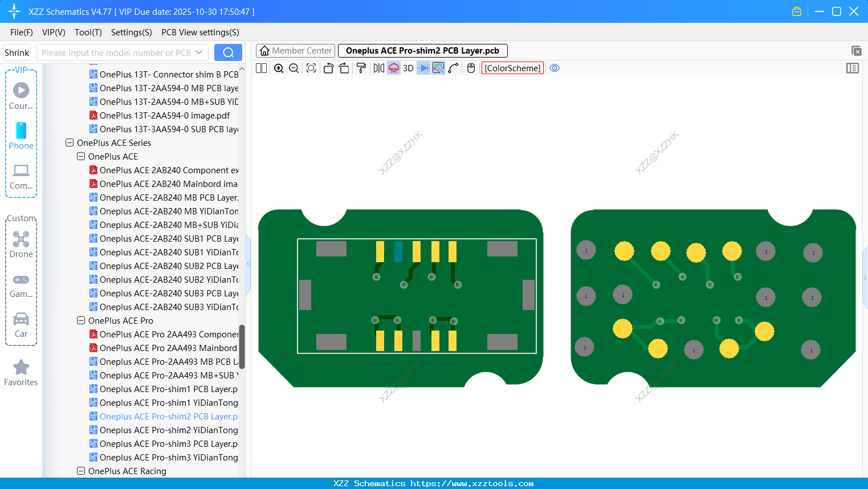The height and width of the screenshot is (489, 868).
Task: Open the Settings(S) menu
Action: pyautogui.click(x=131, y=32)
